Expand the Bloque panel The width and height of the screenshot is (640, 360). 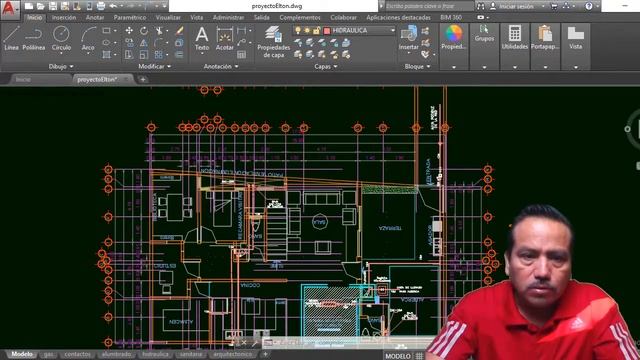(x=418, y=66)
